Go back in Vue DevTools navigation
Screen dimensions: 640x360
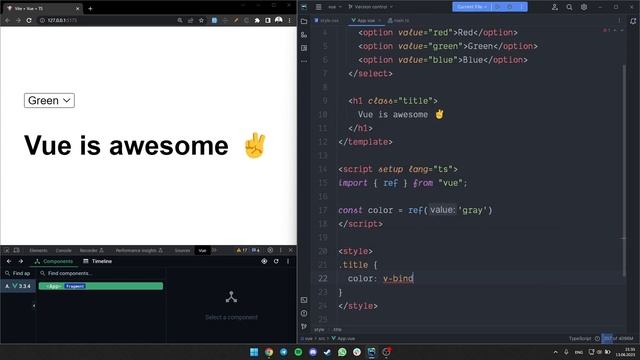[x=9, y=261]
